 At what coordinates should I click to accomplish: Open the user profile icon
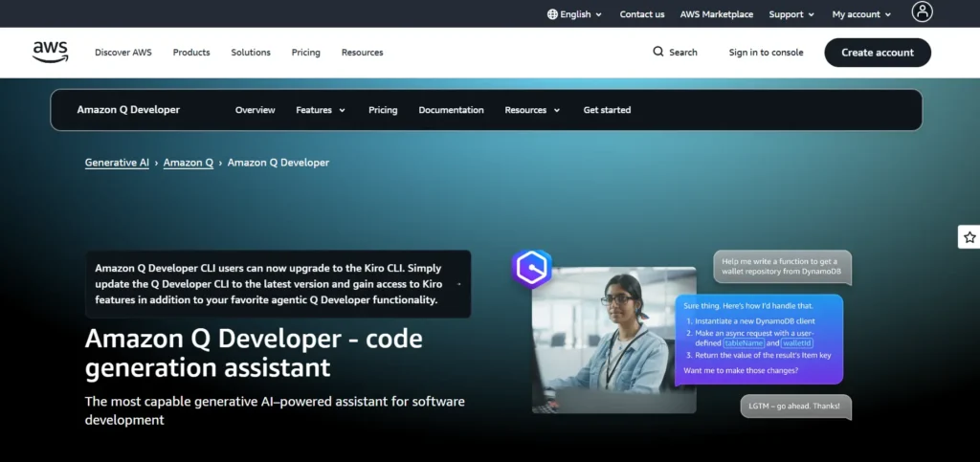pyautogui.click(x=922, y=11)
